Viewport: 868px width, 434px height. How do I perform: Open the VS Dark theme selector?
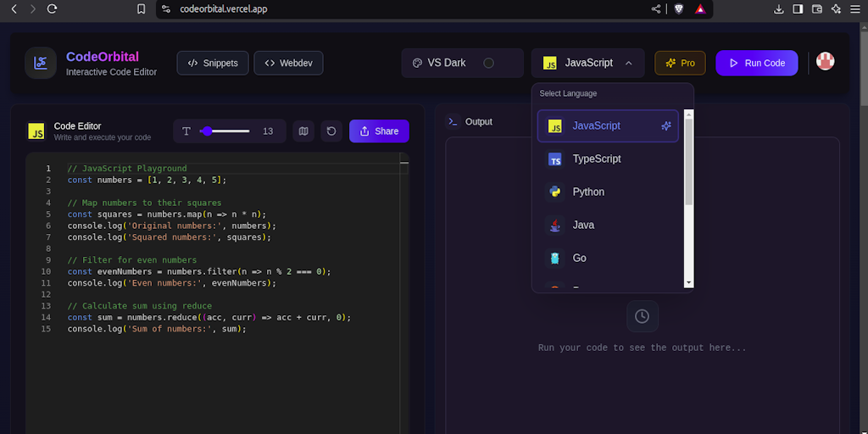pyautogui.click(x=462, y=63)
